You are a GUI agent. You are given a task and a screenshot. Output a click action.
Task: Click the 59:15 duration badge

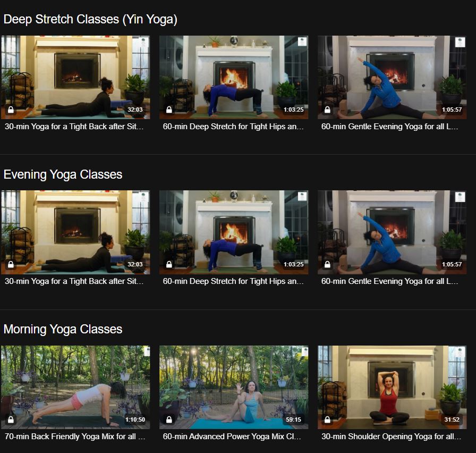293,420
